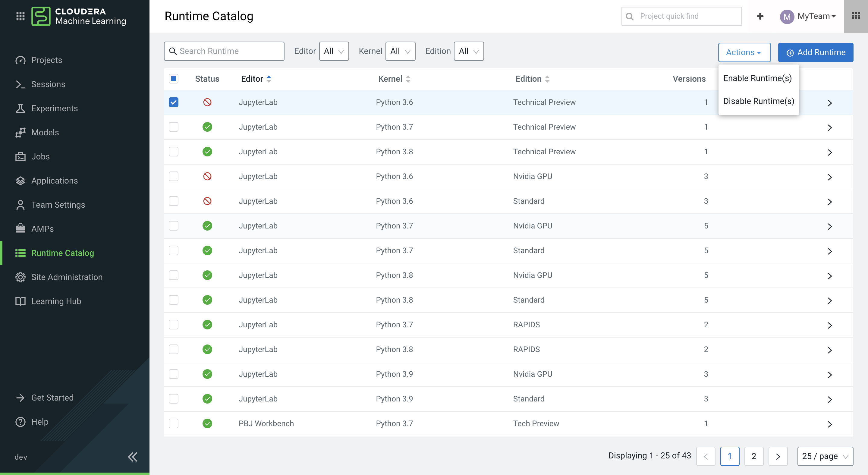This screenshot has height=475, width=868.
Task: Go to Site Administration
Action: point(67,277)
